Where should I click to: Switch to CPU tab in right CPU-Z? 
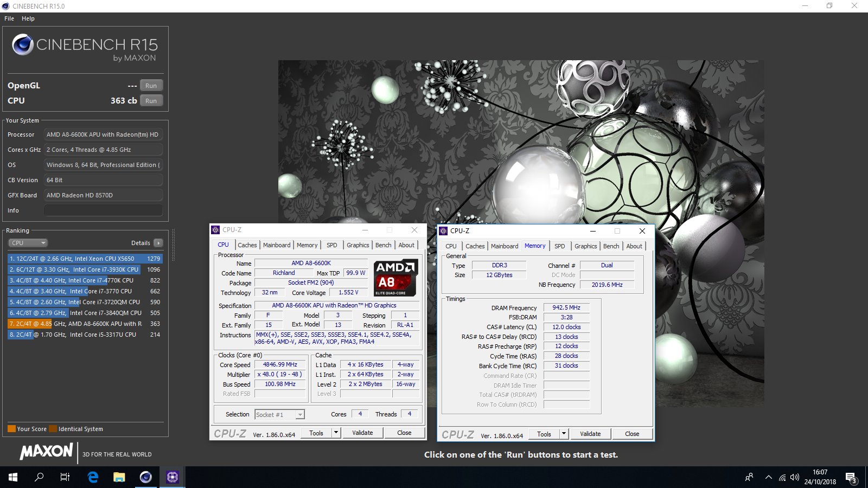click(451, 246)
